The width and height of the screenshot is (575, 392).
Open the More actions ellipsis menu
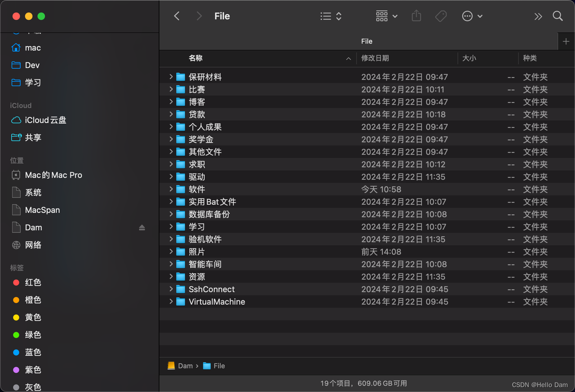[x=472, y=16]
